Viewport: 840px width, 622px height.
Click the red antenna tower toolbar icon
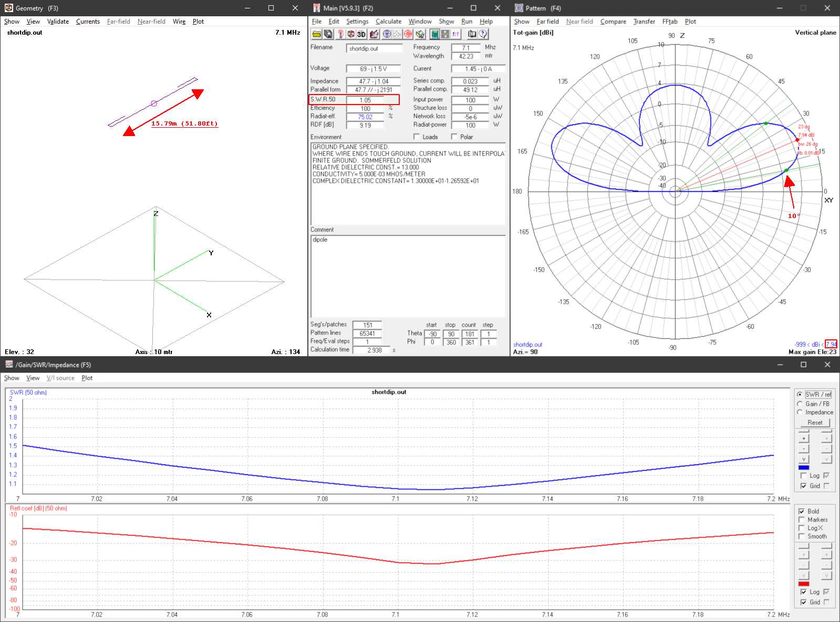340,34
